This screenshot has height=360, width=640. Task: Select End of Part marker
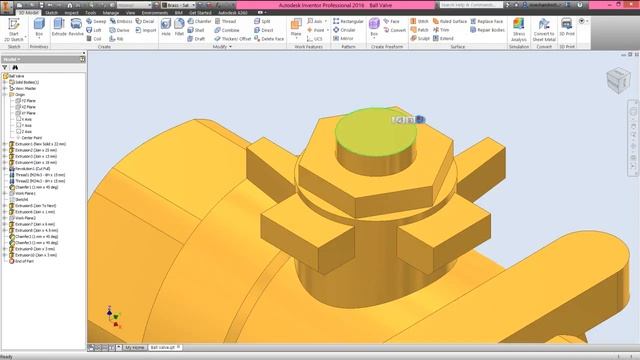22,261
